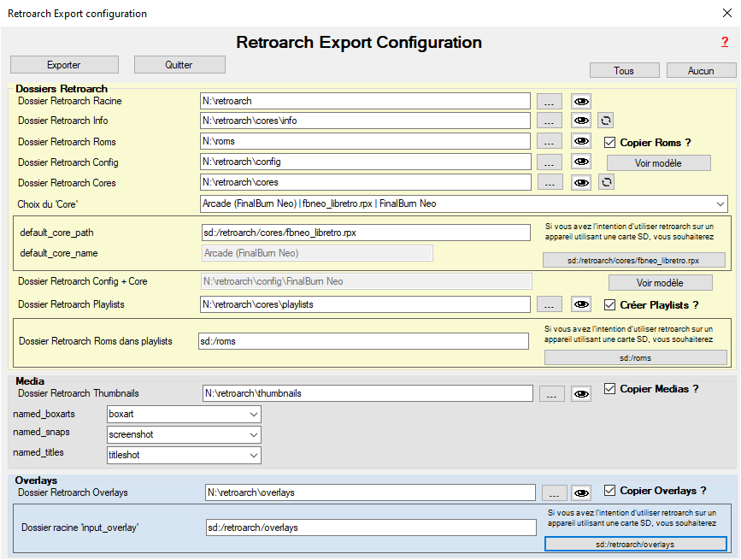Click the eye icon for Retroarch Thumbnails folder
The image size is (741, 560).
tap(581, 394)
